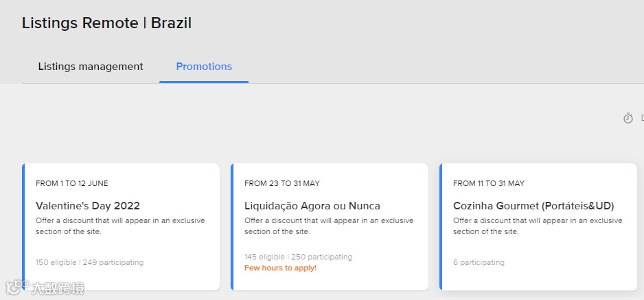Click the 'Listings Remote | Brazil' page title
This screenshot has width=644, height=300.
pyautogui.click(x=106, y=23)
